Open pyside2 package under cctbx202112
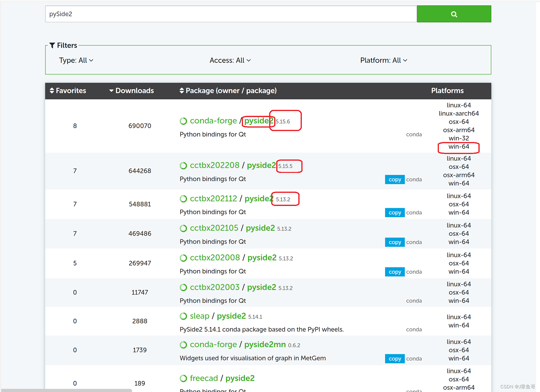The image size is (540, 392). (x=259, y=199)
